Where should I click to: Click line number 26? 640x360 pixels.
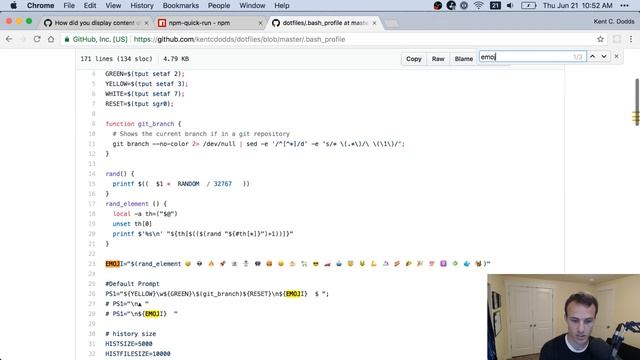click(x=92, y=294)
